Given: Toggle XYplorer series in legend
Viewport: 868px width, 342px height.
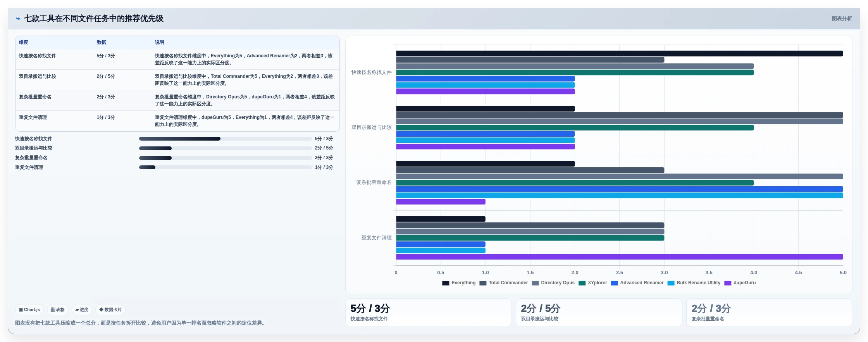Looking at the screenshot, I should [x=593, y=283].
